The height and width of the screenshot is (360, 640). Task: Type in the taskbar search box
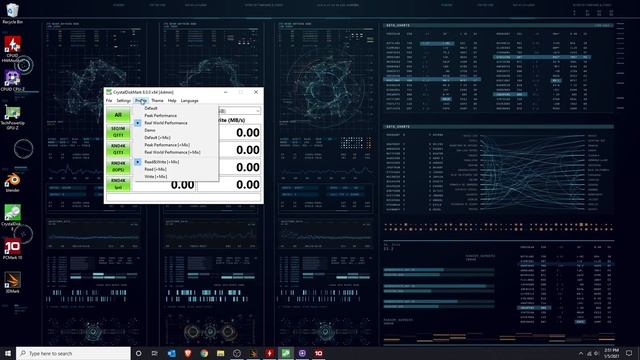point(73,353)
